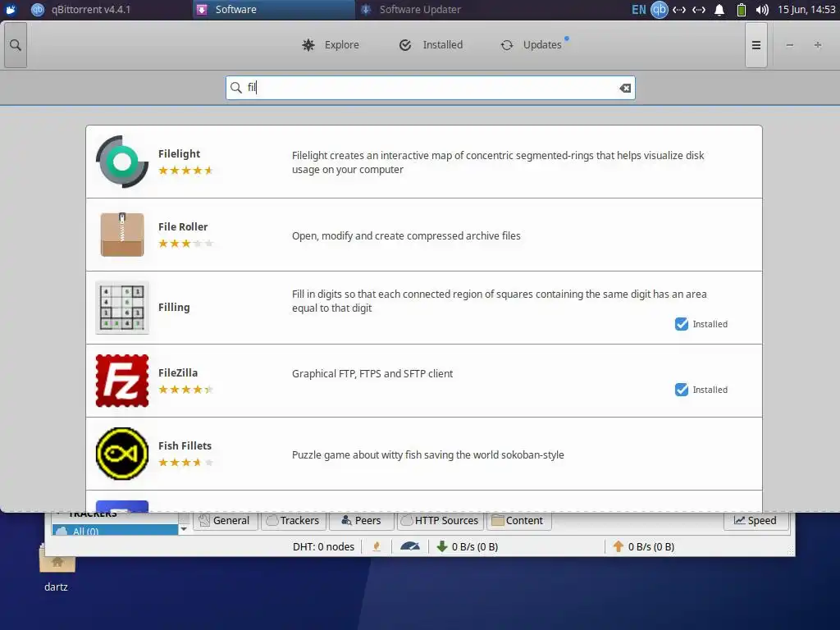This screenshot has width=840, height=630.
Task: Click the first network connection tray icon
Action: coord(678,10)
